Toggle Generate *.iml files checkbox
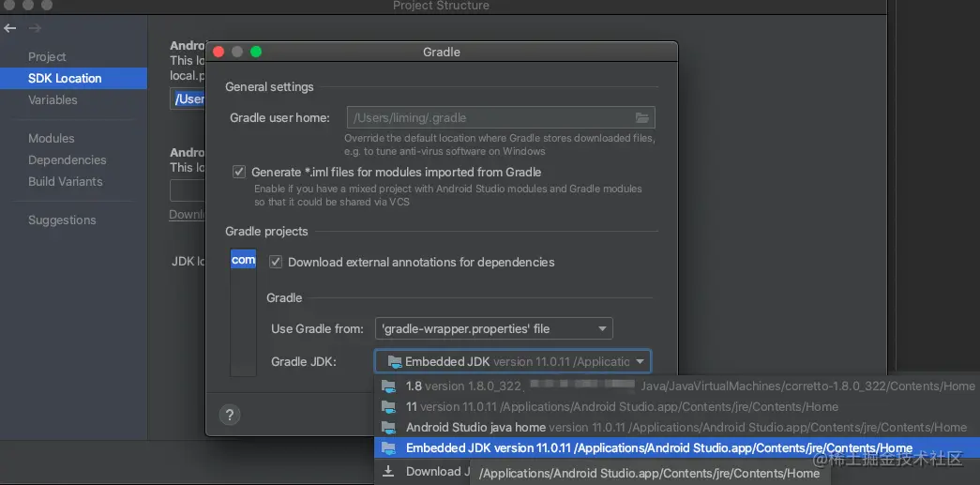This screenshot has height=485, width=980. tap(239, 172)
